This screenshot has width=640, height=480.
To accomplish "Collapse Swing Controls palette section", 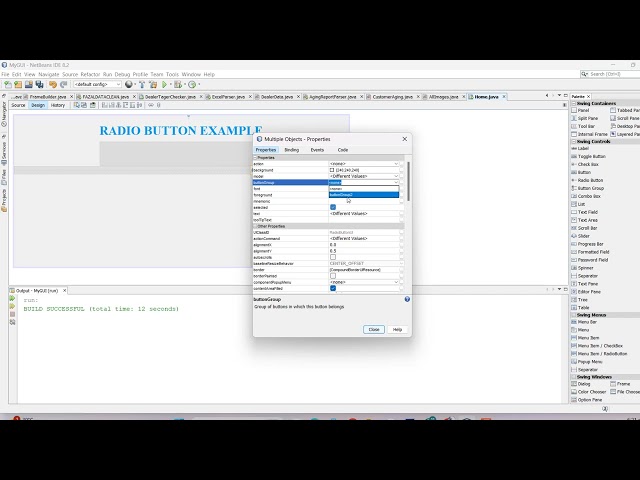I will 574,142.
